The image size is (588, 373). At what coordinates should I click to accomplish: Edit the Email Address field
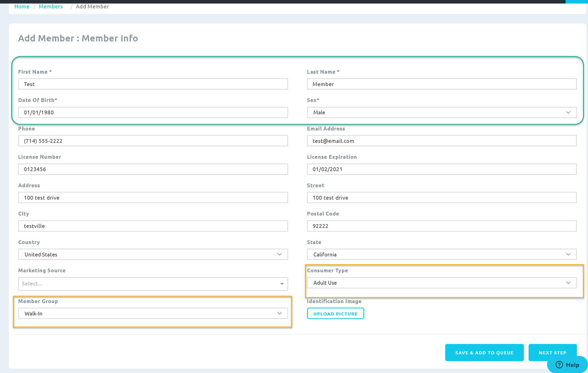tap(441, 141)
